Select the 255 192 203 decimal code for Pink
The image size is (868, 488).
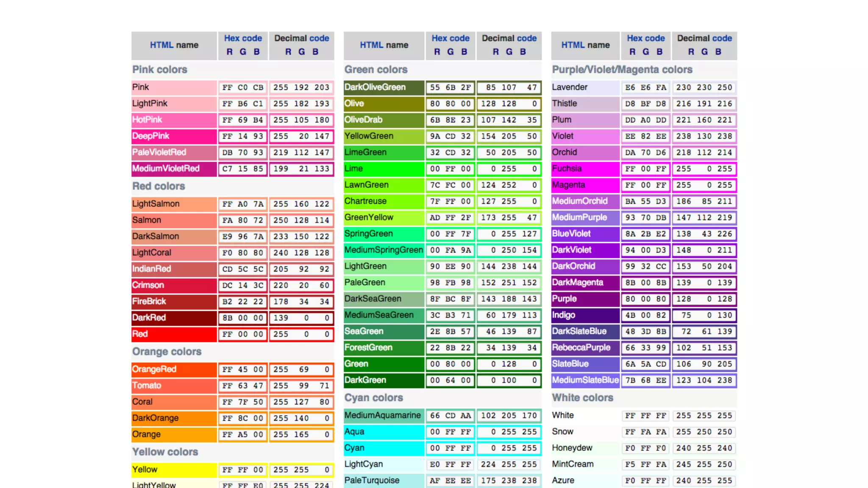301,87
